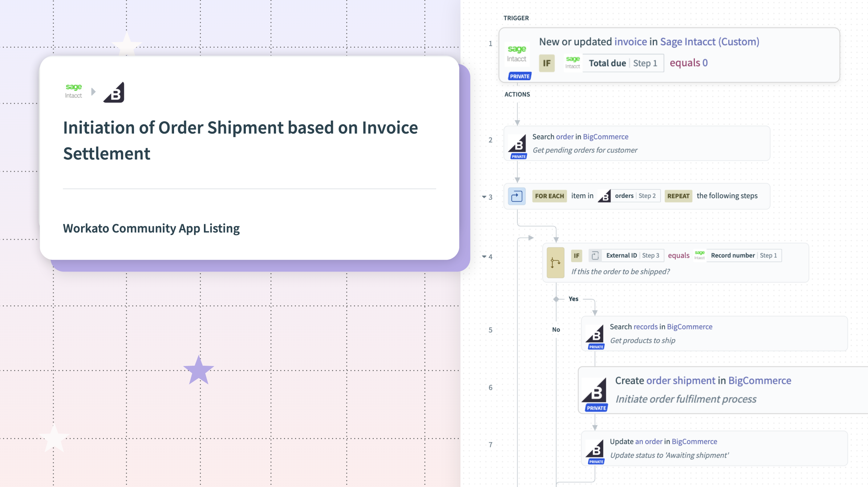Click the IF badge in trigger condition
This screenshot has height=487, width=868.
click(546, 63)
